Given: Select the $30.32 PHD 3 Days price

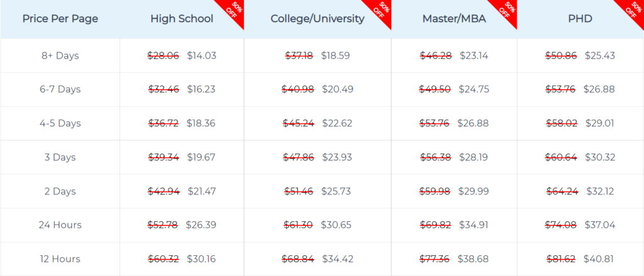Looking at the screenshot, I should click(x=600, y=157).
